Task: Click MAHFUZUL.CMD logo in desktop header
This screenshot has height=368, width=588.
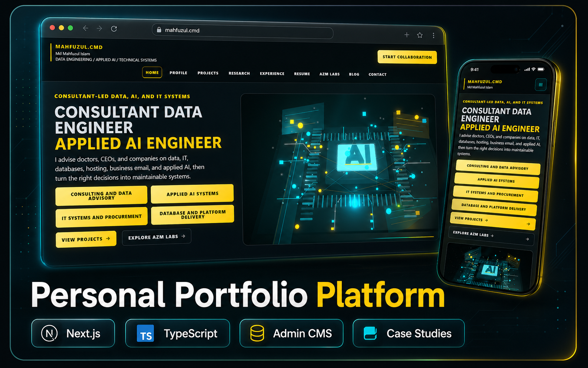Action: click(79, 47)
